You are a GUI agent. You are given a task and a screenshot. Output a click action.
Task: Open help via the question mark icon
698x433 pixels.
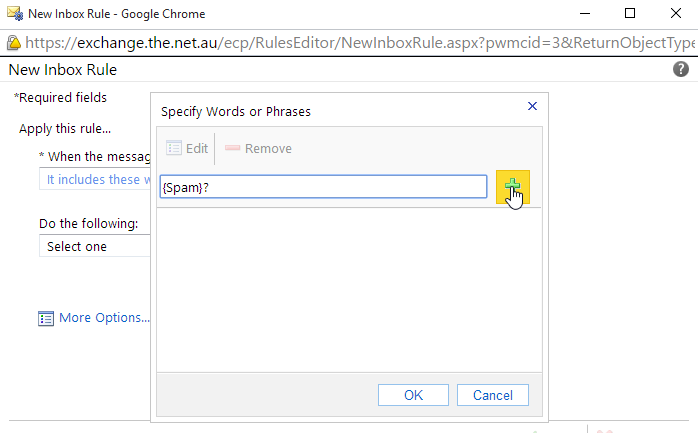[x=680, y=69]
